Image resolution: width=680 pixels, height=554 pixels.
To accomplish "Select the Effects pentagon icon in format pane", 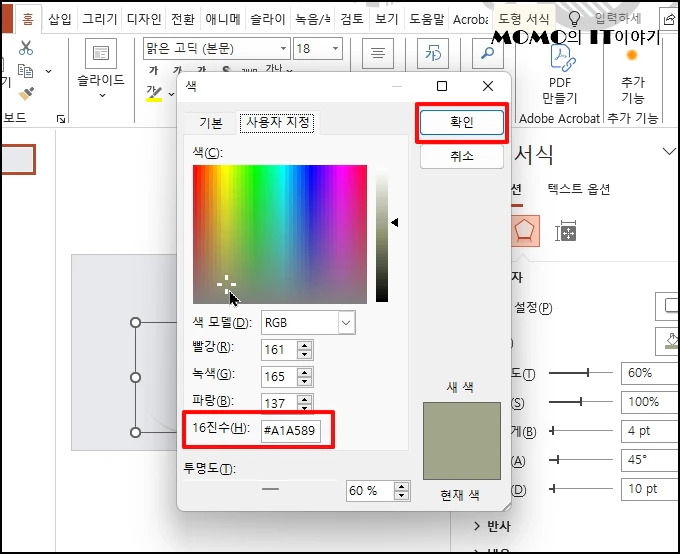I will (525, 231).
